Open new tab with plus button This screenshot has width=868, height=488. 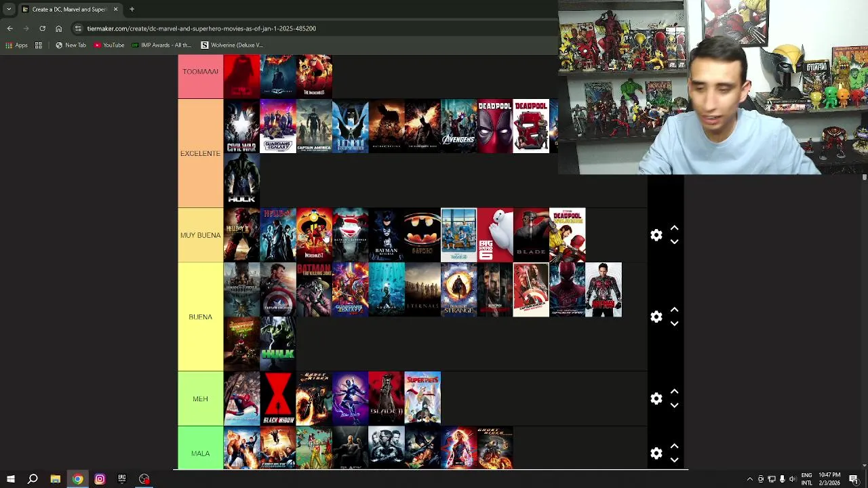(x=132, y=9)
